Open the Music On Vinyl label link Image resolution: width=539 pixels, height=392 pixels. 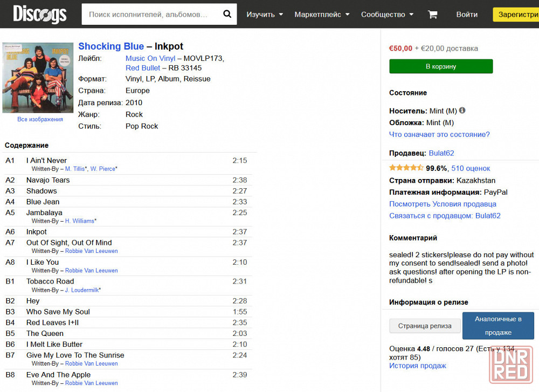(150, 58)
